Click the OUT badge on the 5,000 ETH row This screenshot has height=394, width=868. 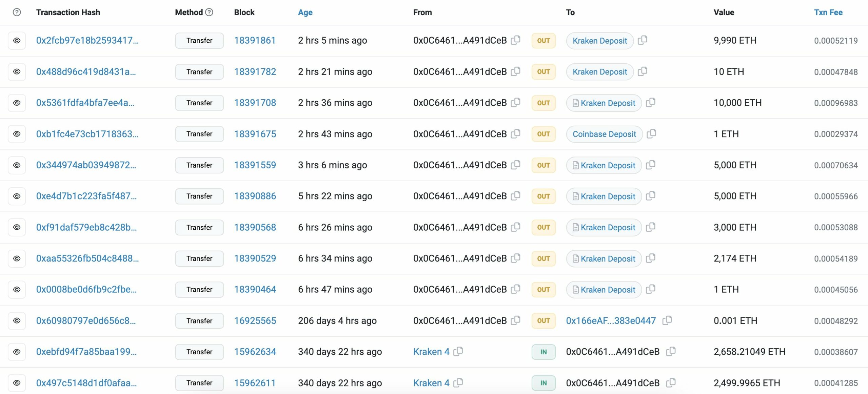point(543,165)
